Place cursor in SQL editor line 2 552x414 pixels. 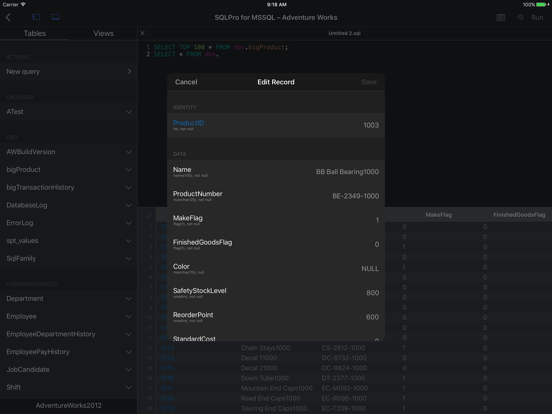186,54
